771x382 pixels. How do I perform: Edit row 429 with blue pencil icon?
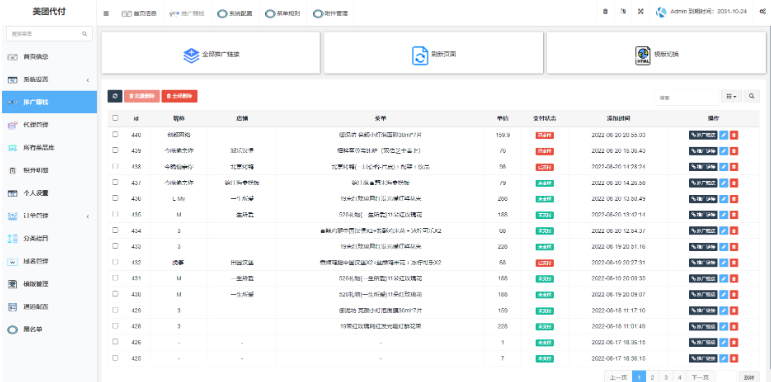click(723, 311)
